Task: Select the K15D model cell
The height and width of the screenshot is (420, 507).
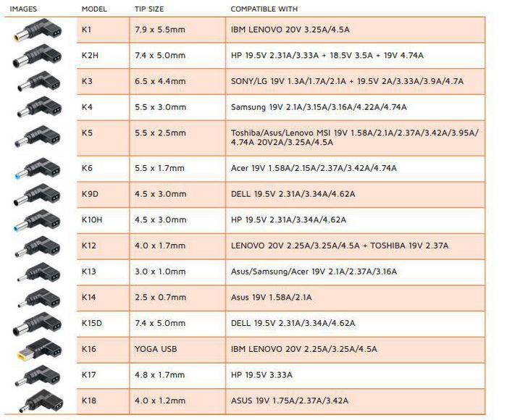Action: click(103, 324)
